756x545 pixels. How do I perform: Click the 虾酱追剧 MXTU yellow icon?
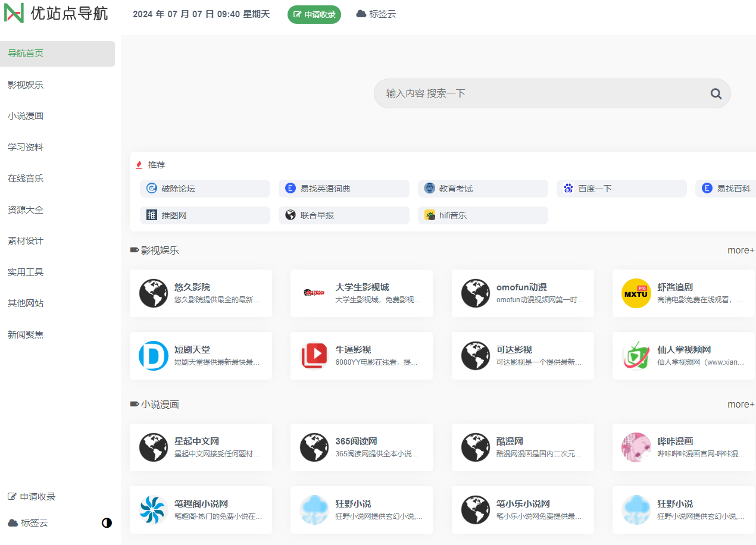click(636, 293)
